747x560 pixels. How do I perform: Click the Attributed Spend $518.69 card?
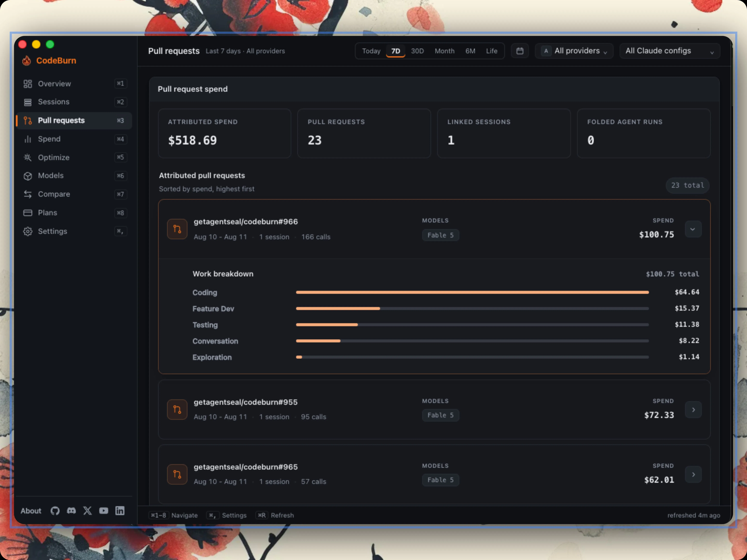[225, 133]
